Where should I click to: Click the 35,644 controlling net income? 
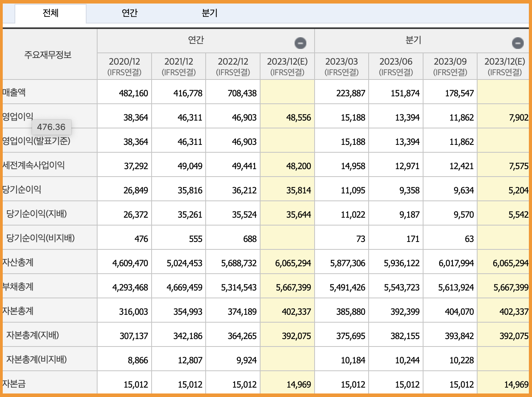click(x=299, y=215)
